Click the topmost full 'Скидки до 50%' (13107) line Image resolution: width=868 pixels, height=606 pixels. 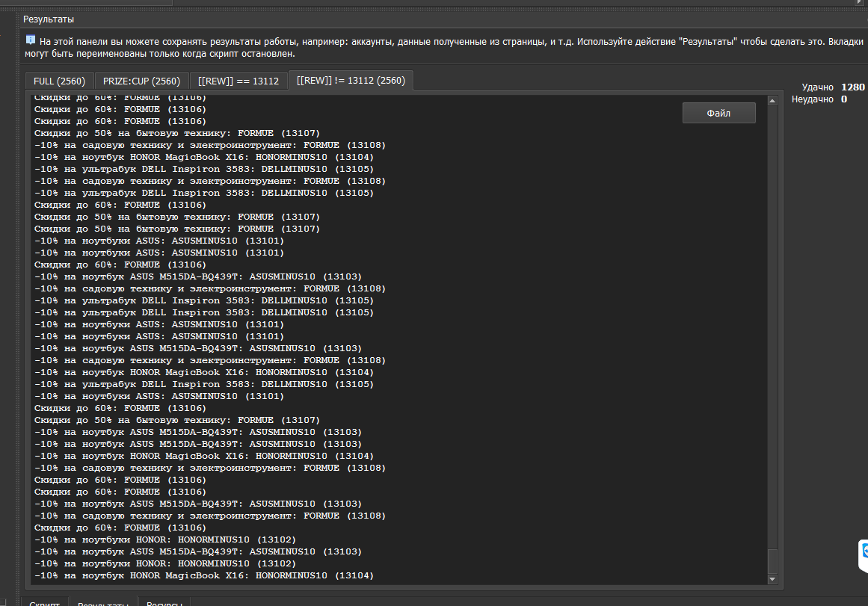click(177, 133)
